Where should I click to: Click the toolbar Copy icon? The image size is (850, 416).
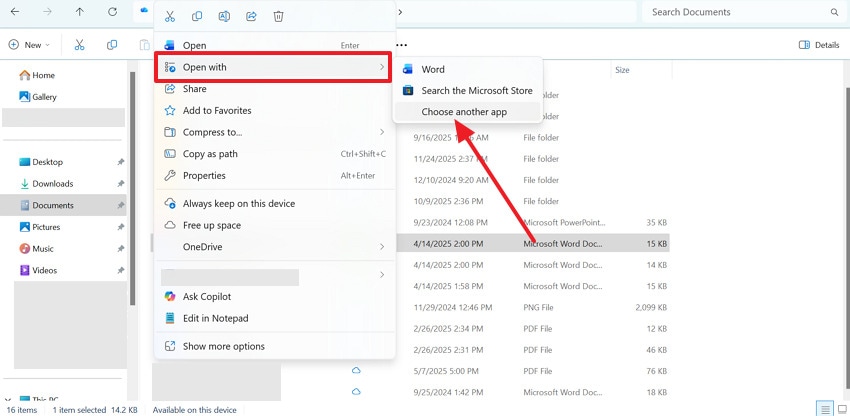click(x=112, y=45)
